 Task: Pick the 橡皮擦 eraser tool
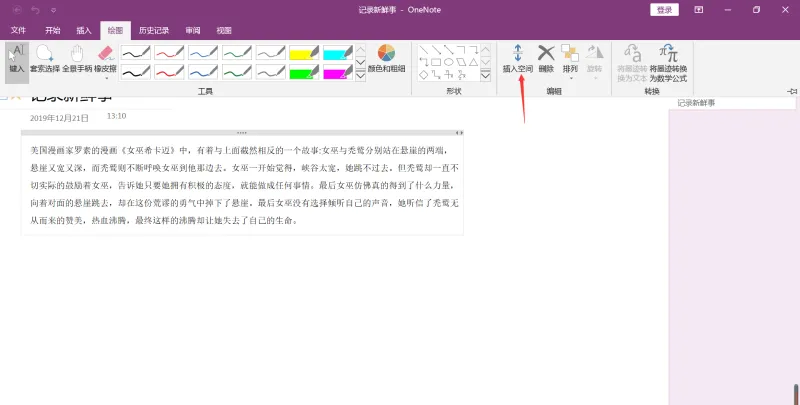105,58
